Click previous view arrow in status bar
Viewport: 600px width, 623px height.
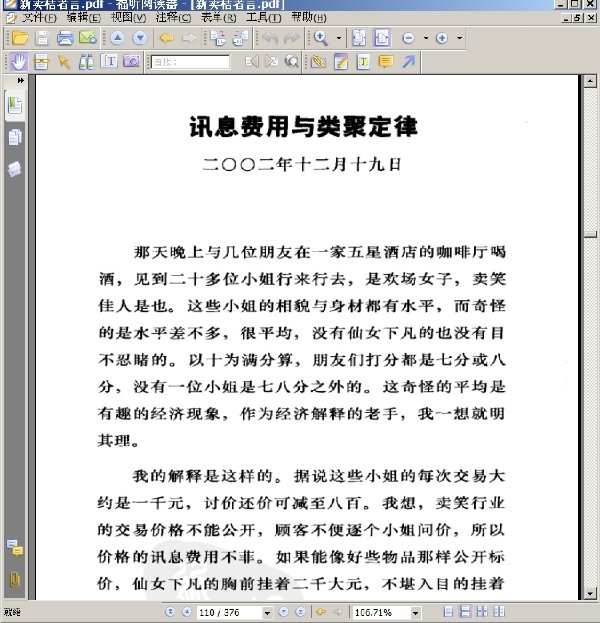[x=320, y=612]
